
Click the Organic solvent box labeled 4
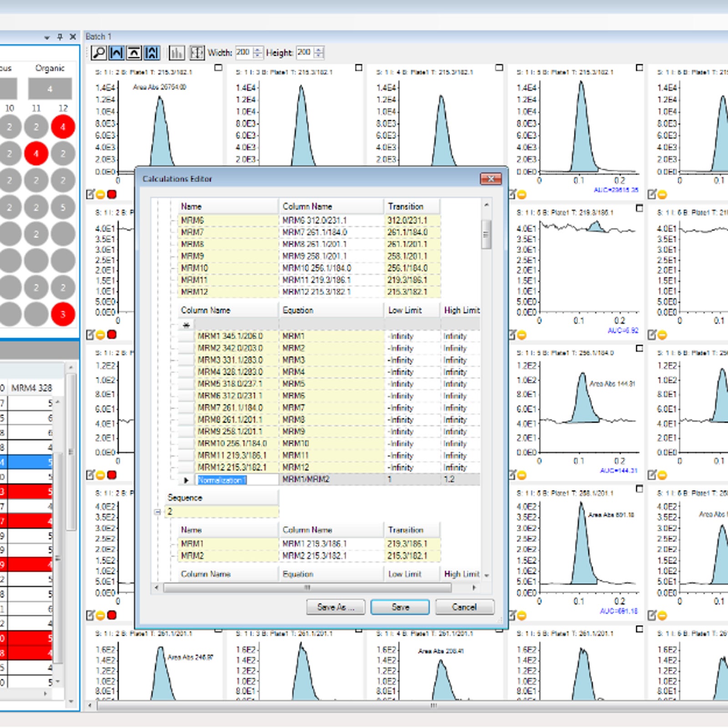coord(50,89)
